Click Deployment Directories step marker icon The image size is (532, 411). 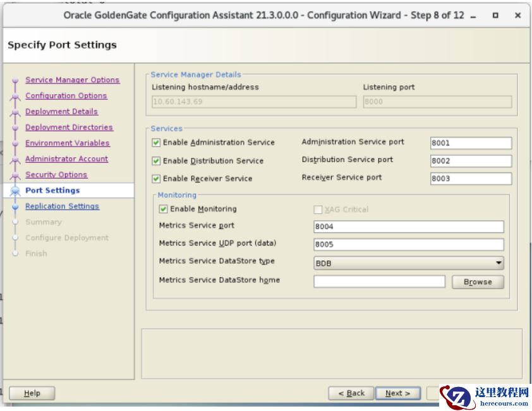coord(15,128)
